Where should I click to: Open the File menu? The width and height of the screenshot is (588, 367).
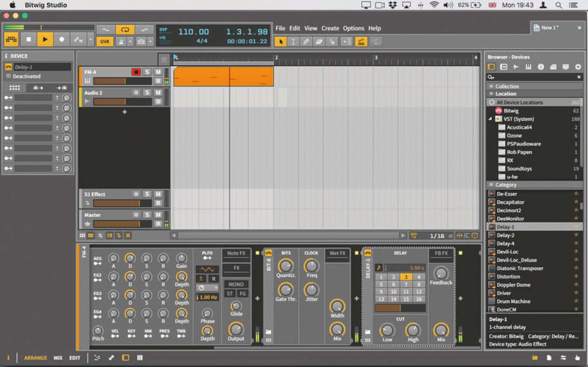coord(280,28)
